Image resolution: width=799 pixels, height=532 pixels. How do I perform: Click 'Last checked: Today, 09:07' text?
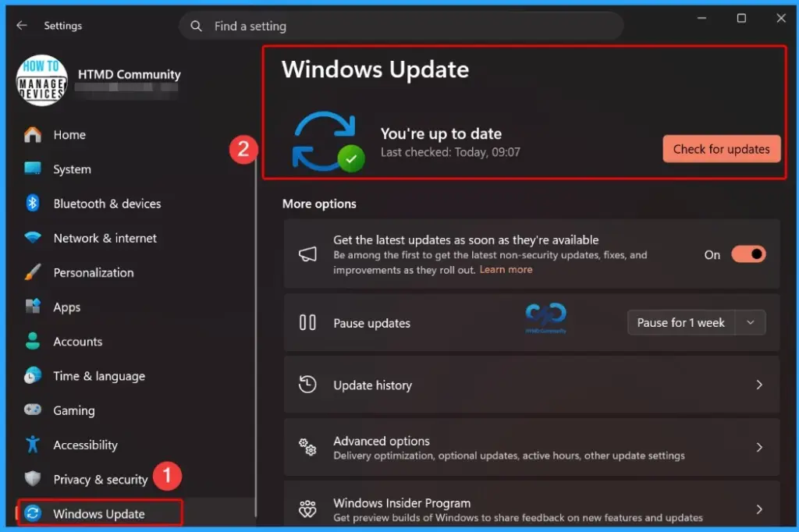coord(450,152)
